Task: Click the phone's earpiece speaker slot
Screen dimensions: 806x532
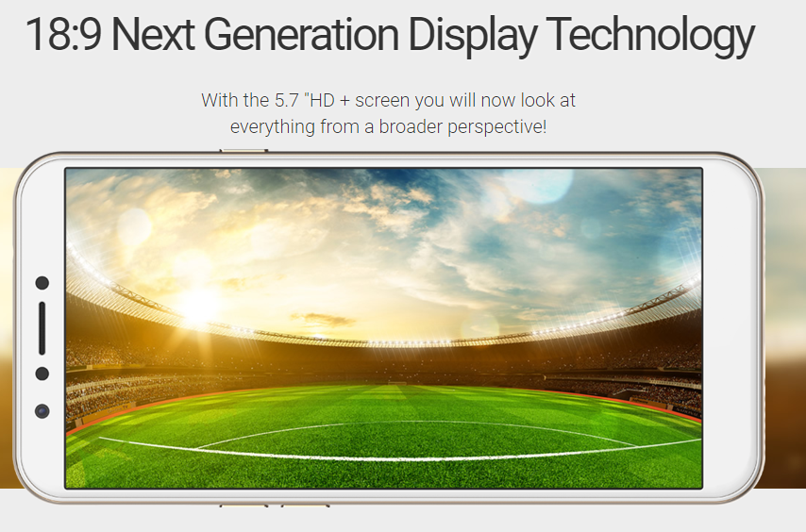Action: tap(42, 328)
